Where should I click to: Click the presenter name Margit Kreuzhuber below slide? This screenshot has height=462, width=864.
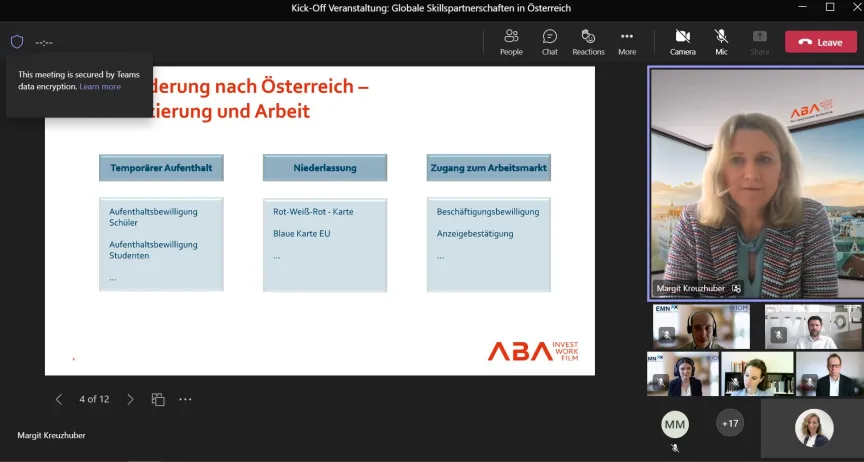pyautogui.click(x=51, y=436)
